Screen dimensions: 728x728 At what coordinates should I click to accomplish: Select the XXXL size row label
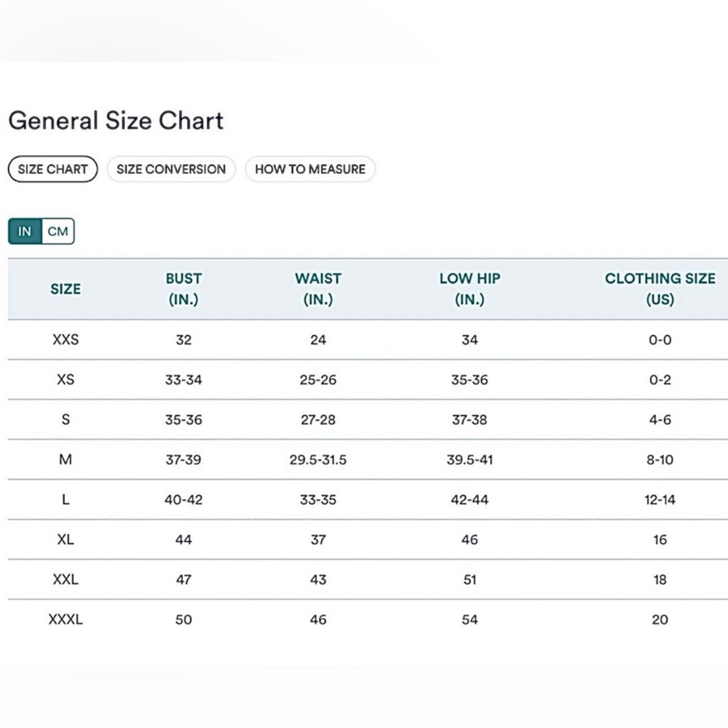coord(66,620)
